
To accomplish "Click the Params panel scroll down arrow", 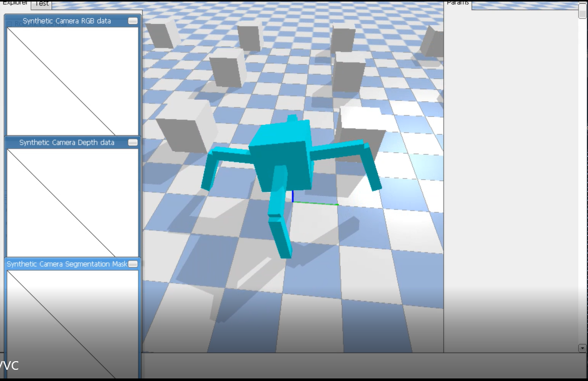I will pos(582,348).
